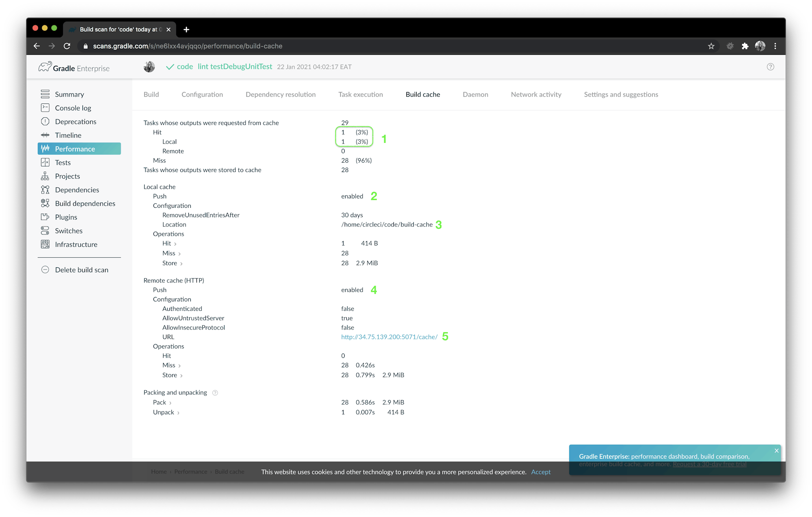Select the Switches sidebar item

point(68,230)
